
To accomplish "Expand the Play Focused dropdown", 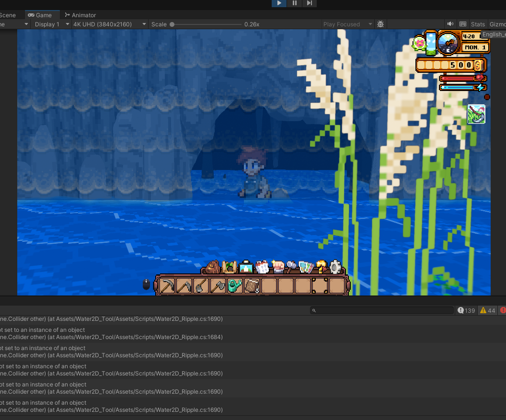I will pyautogui.click(x=348, y=24).
